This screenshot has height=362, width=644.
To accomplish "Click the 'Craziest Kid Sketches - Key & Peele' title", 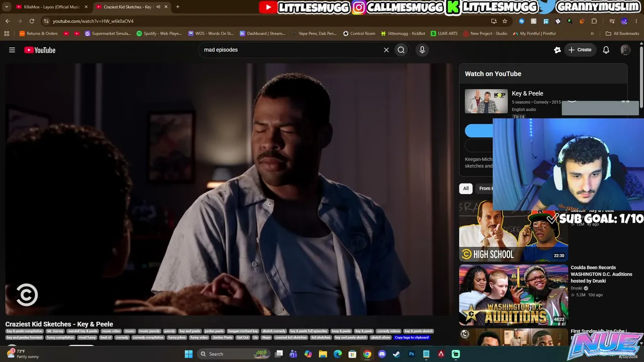I will [59, 324].
